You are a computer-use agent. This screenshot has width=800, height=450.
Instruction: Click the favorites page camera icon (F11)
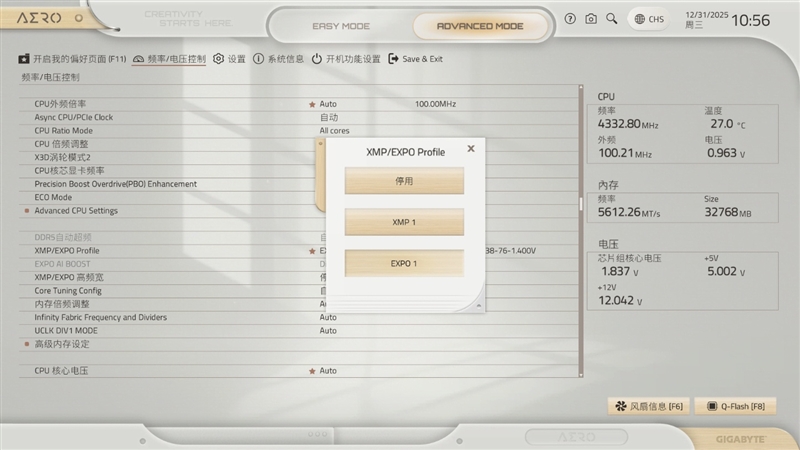[x=24, y=59]
